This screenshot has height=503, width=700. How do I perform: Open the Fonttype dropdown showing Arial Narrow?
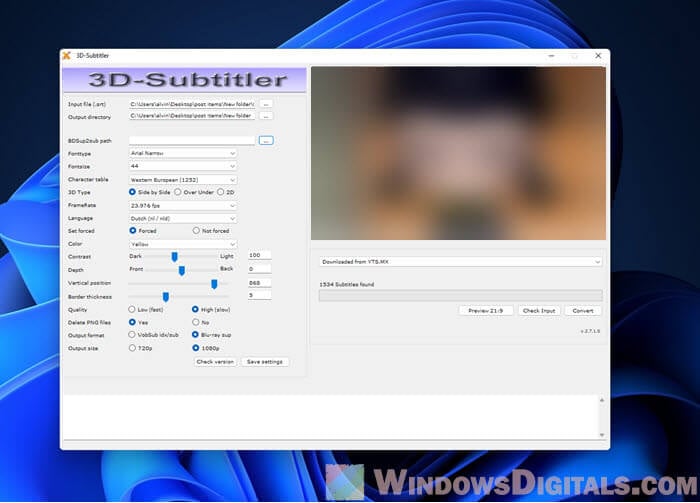183,153
